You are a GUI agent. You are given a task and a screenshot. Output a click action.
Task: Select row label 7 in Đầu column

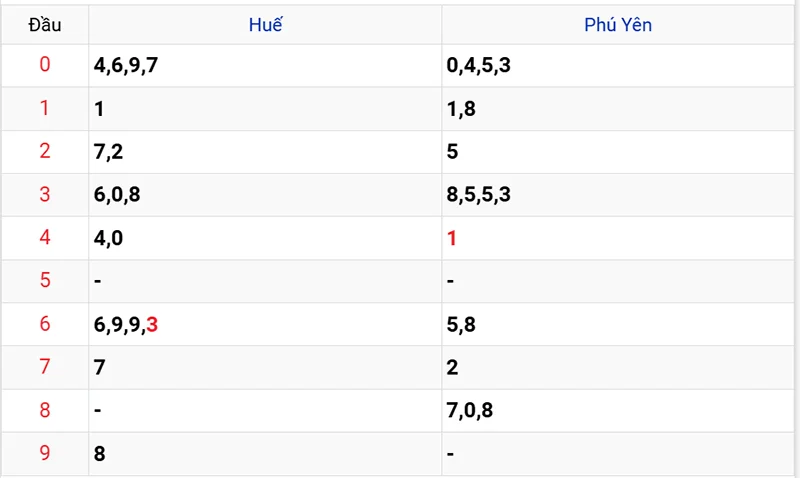(x=44, y=367)
